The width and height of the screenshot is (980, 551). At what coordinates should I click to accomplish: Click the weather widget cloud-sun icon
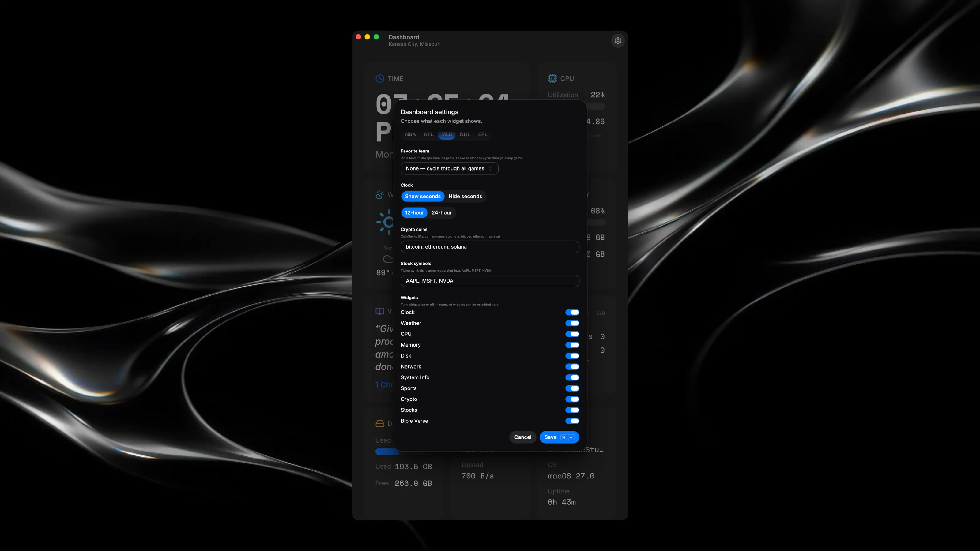point(380,195)
